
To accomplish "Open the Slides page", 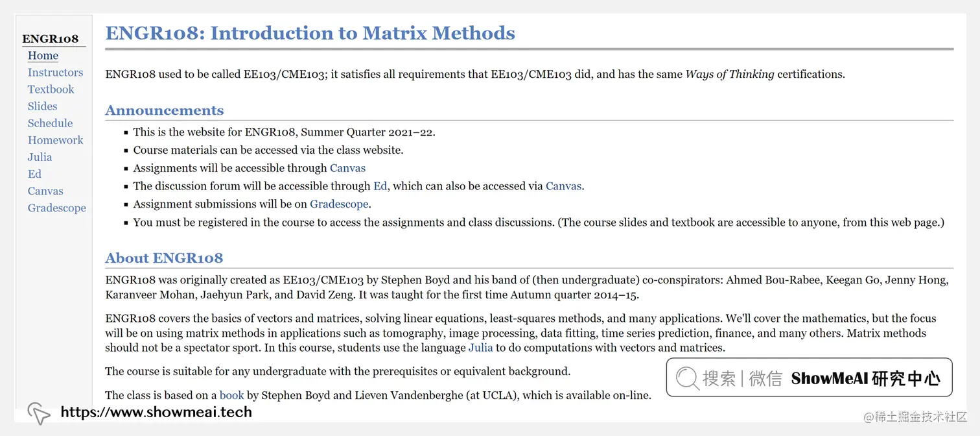I will click(42, 106).
